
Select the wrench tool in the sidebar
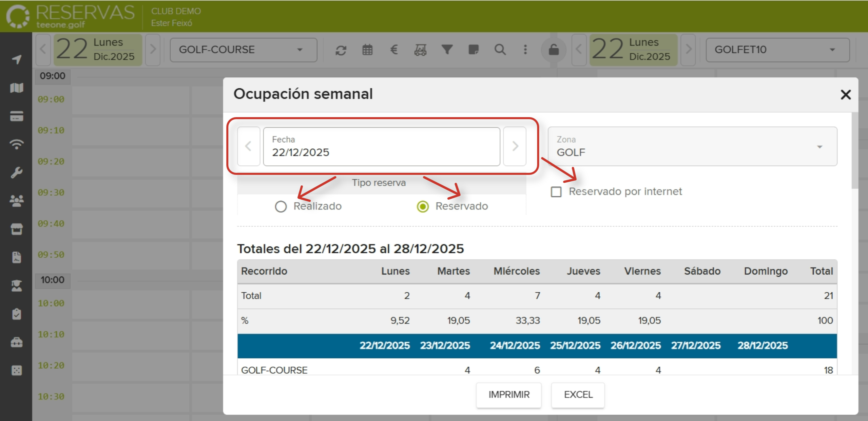pyautogui.click(x=16, y=172)
